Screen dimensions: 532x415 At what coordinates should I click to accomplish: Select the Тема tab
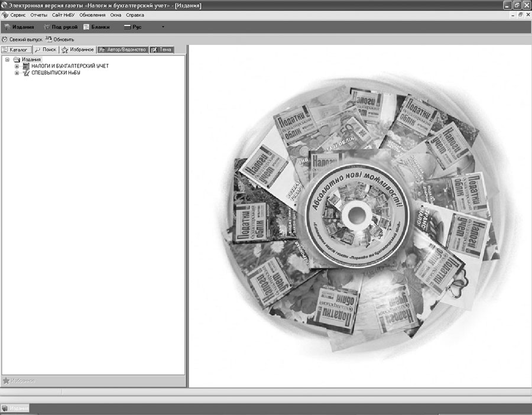coord(161,50)
